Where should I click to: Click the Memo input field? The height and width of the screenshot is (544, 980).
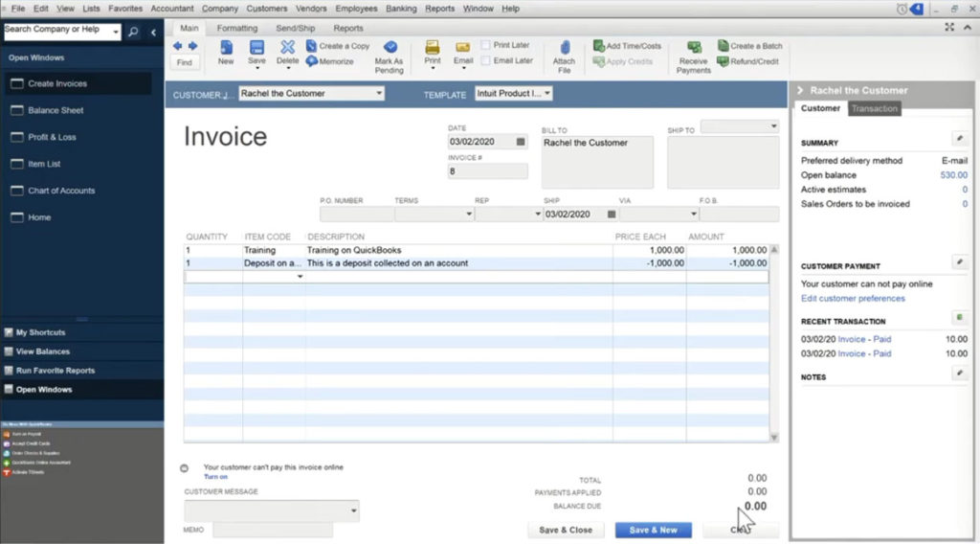click(x=273, y=530)
